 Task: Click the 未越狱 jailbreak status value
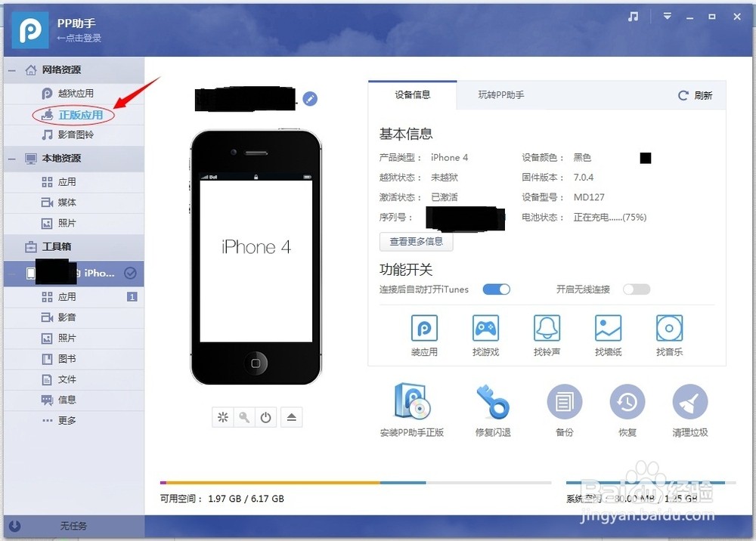(444, 178)
